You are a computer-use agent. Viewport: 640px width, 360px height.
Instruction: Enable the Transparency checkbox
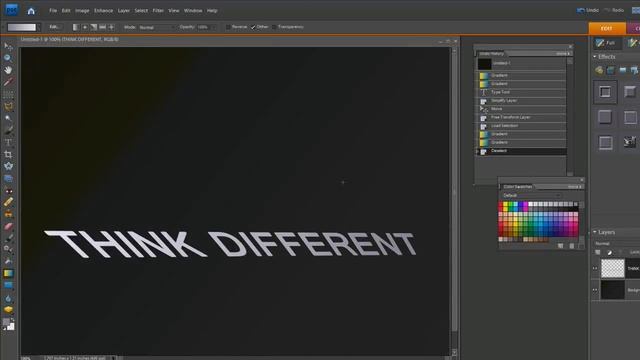coord(274,27)
